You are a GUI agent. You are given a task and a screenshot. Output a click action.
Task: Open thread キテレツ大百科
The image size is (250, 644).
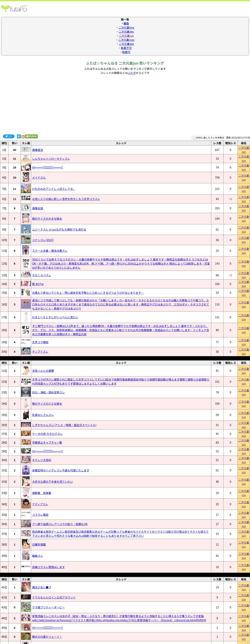[x=41, y=460]
